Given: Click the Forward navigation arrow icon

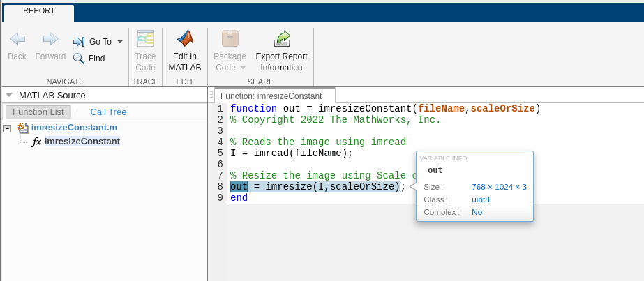Looking at the screenshot, I should (50, 39).
